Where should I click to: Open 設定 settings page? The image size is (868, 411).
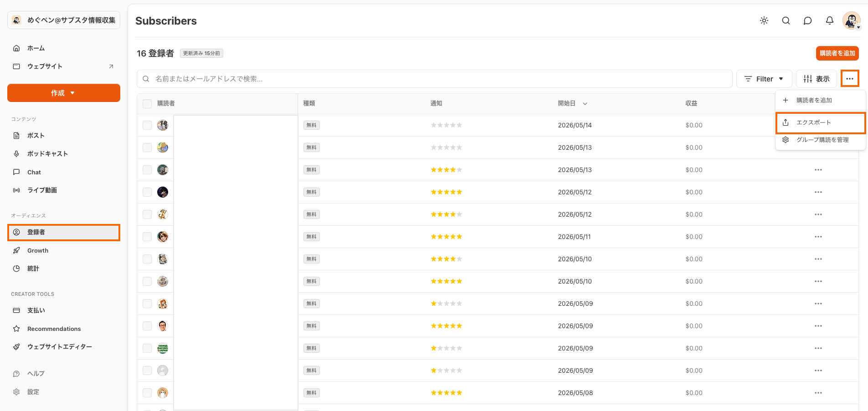[x=64, y=392]
